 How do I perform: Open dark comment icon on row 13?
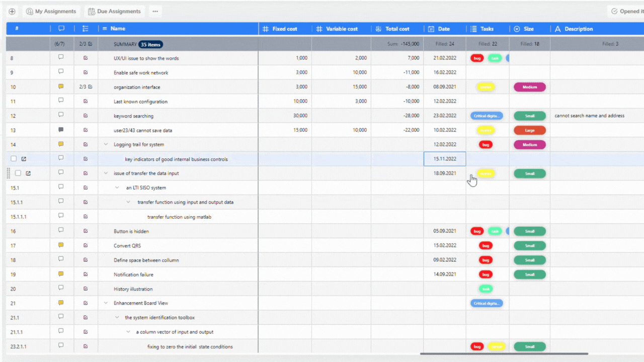click(x=61, y=130)
